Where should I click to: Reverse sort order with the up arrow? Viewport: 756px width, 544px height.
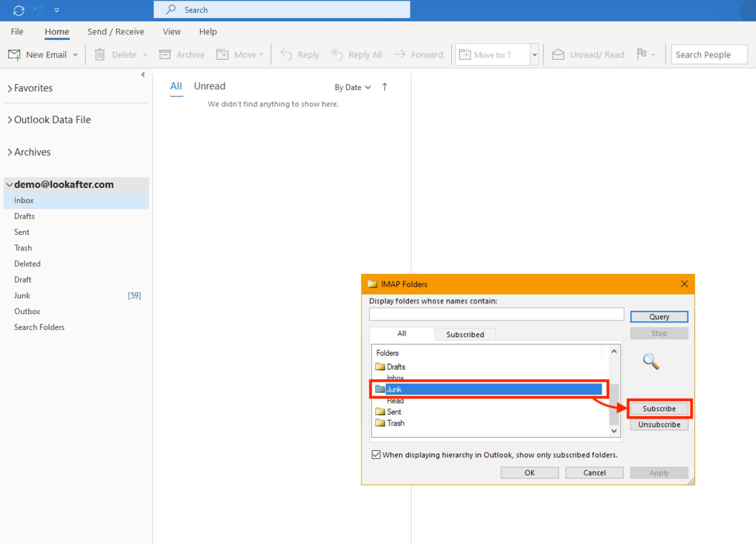(x=385, y=87)
